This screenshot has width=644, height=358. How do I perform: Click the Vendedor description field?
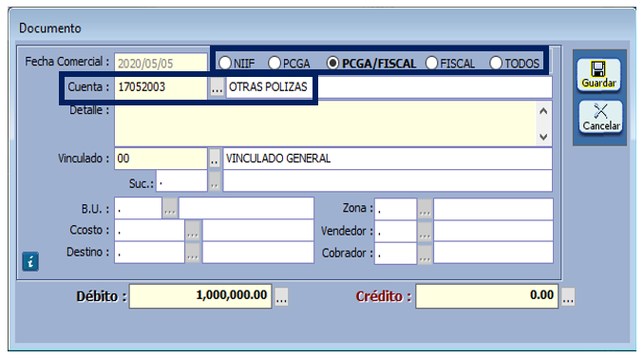(x=493, y=232)
